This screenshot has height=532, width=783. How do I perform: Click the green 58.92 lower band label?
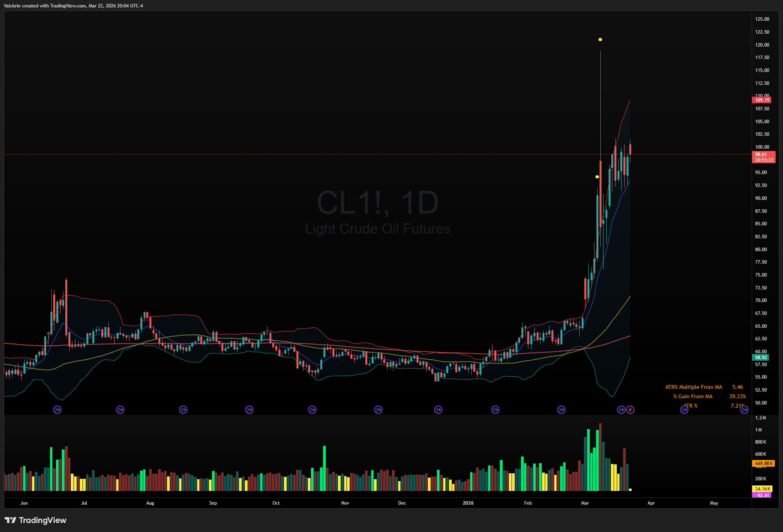click(761, 357)
